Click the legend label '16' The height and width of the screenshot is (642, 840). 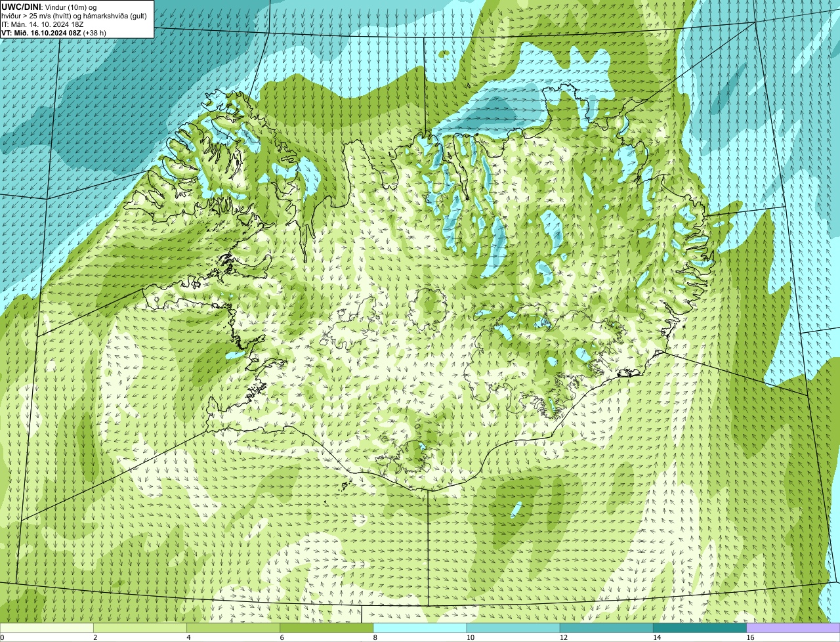pos(749,637)
